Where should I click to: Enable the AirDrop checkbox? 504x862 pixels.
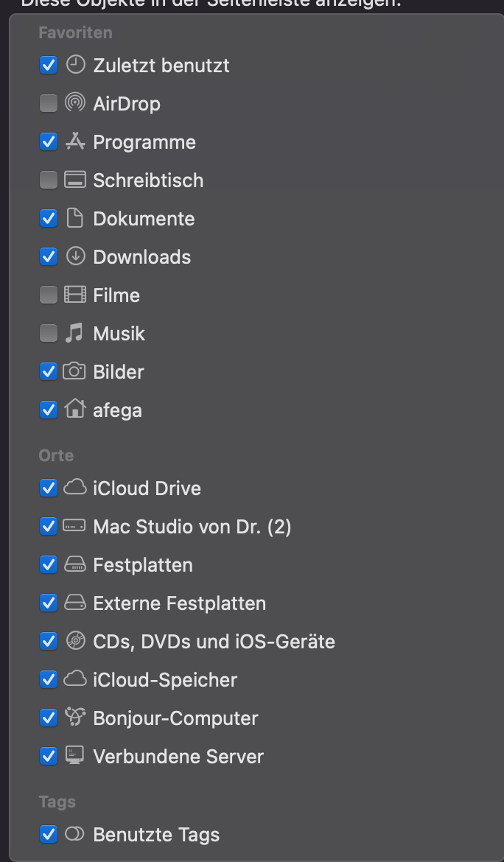[49, 104]
